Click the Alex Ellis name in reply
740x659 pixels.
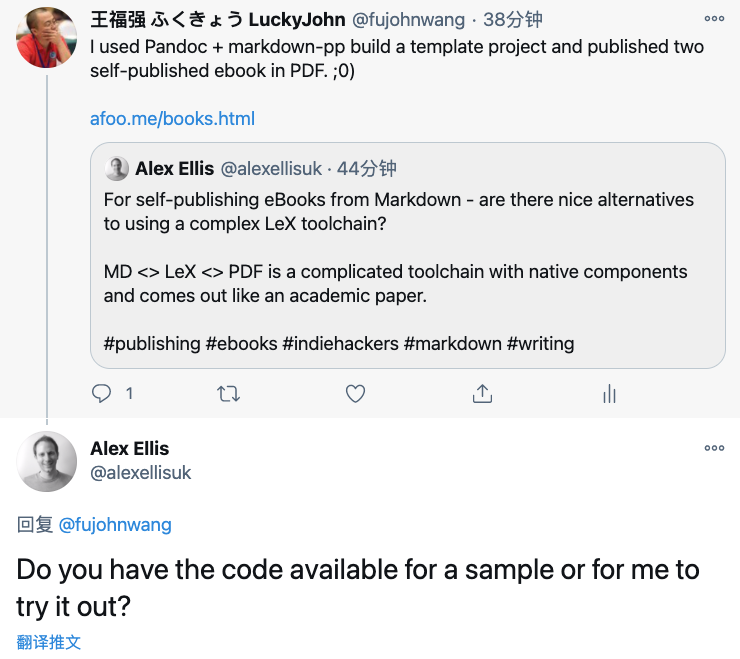point(130,448)
